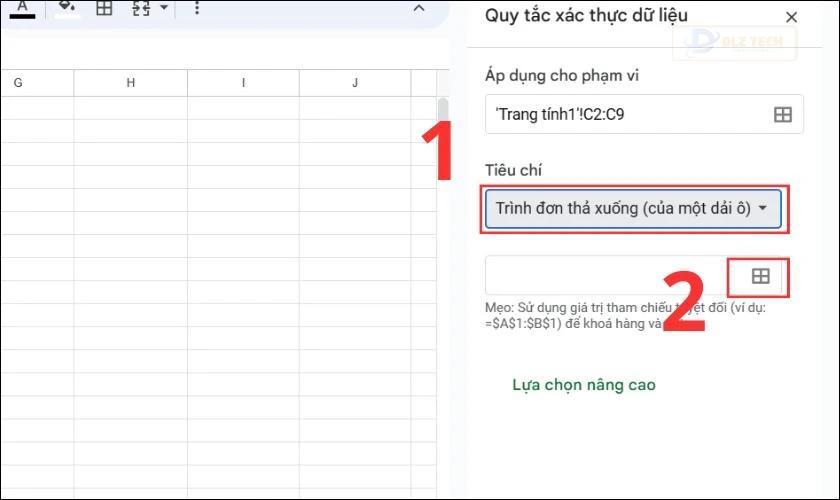
Task: Open the more toolbar options menu
Action: [x=197, y=8]
